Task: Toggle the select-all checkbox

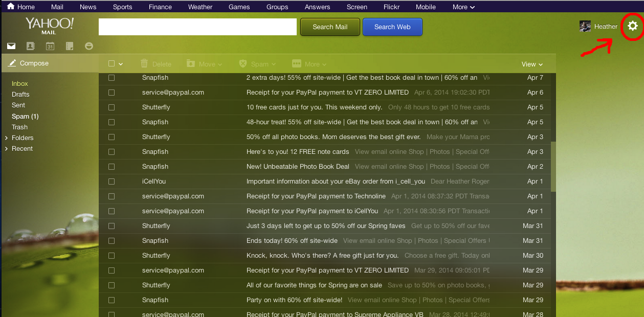Action: click(112, 64)
